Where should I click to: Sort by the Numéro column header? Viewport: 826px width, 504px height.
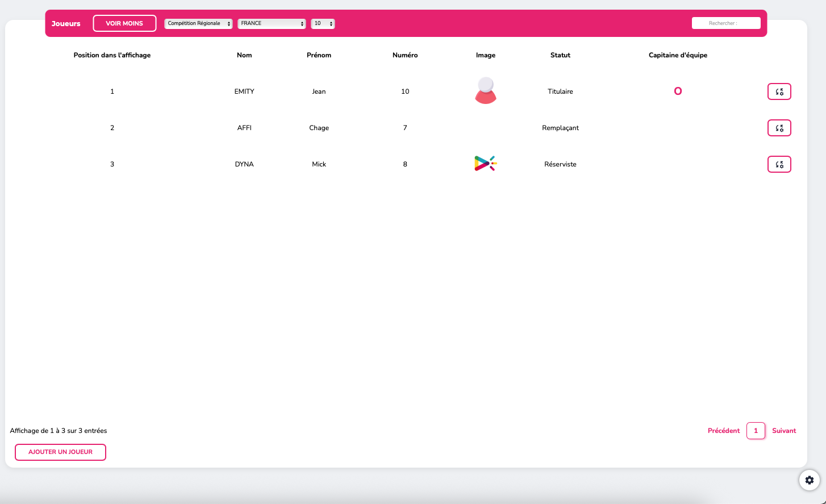[x=405, y=55]
